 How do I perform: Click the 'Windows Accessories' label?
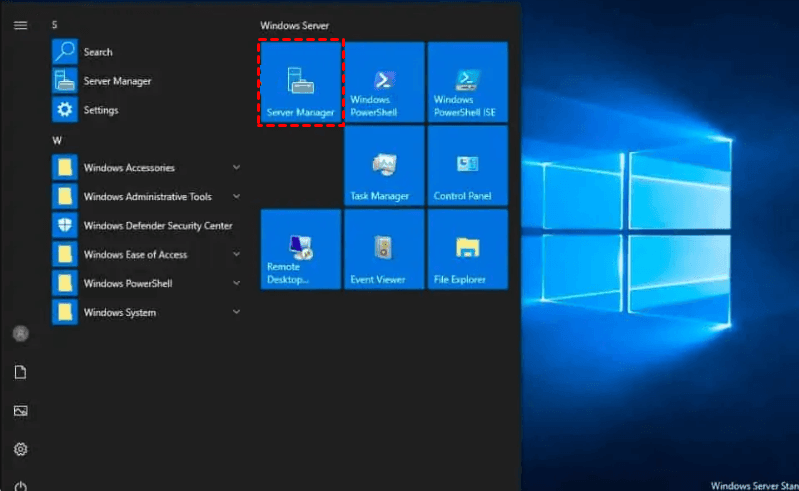click(x=129, y=168)
